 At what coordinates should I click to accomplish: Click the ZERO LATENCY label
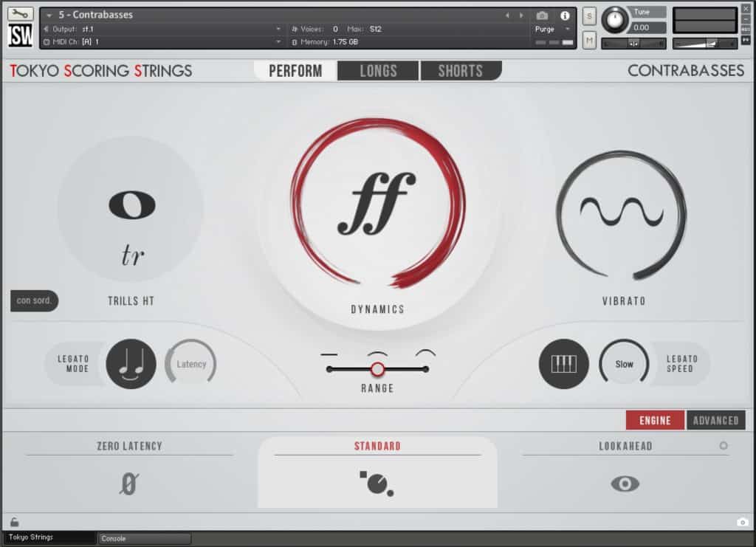[129, 446]
